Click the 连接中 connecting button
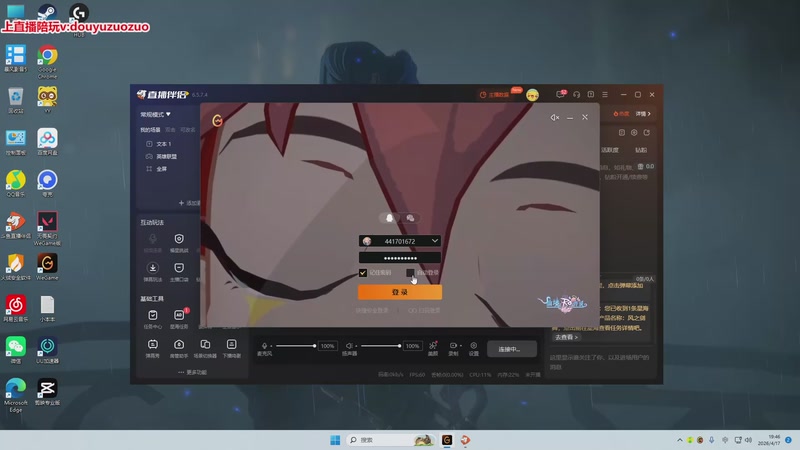 pyautogui.click(x=512, y=349)
